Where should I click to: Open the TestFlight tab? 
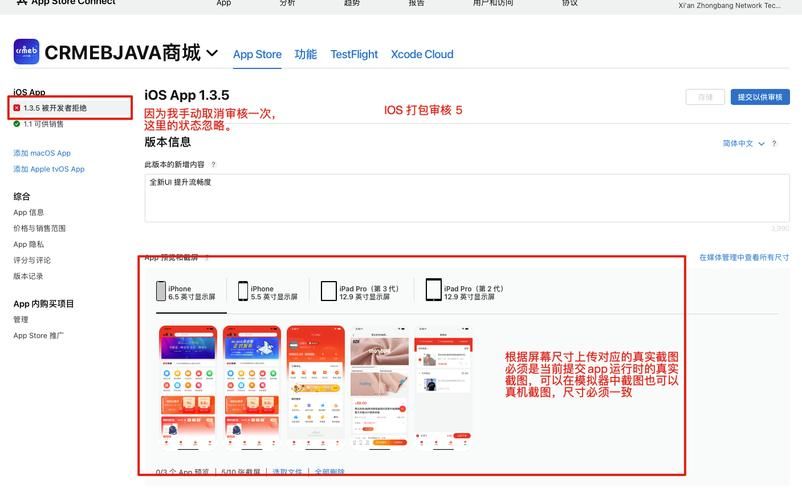[x=354, y=54]
